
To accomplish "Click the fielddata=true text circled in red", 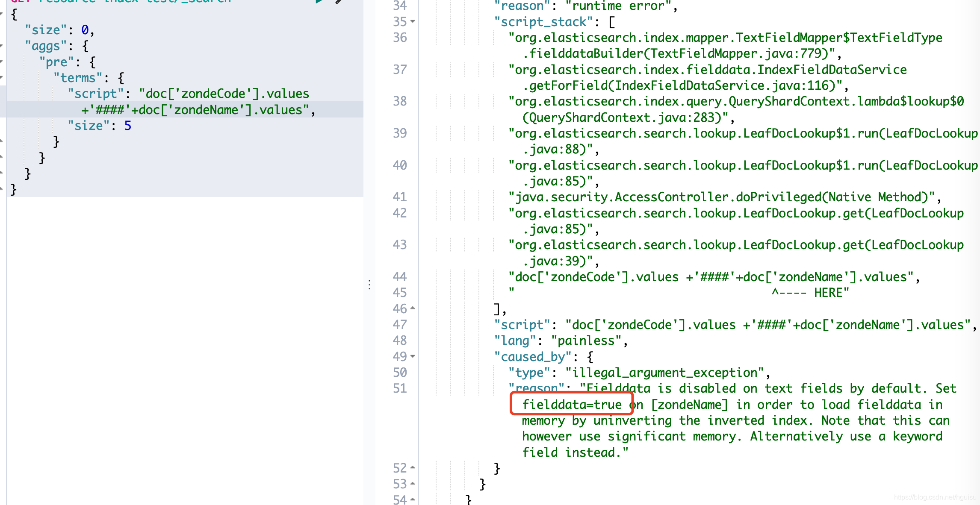I will (572, 405).
